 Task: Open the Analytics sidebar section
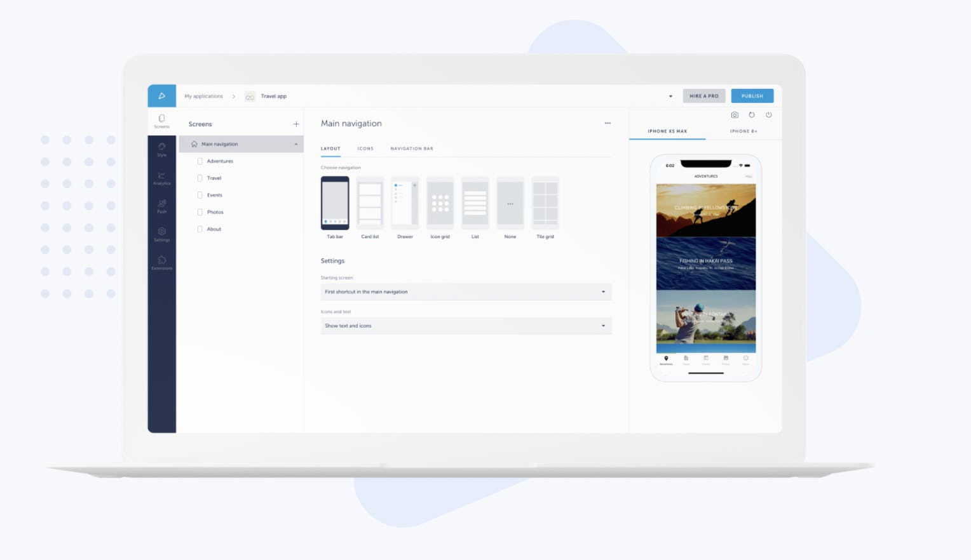(x=162, y=178)
